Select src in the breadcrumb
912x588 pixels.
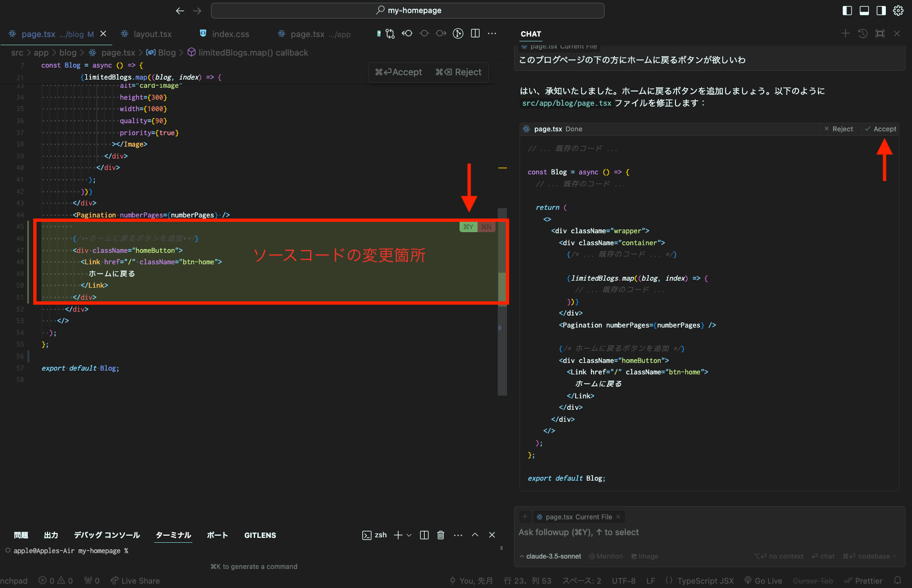(x=17, y=53)
